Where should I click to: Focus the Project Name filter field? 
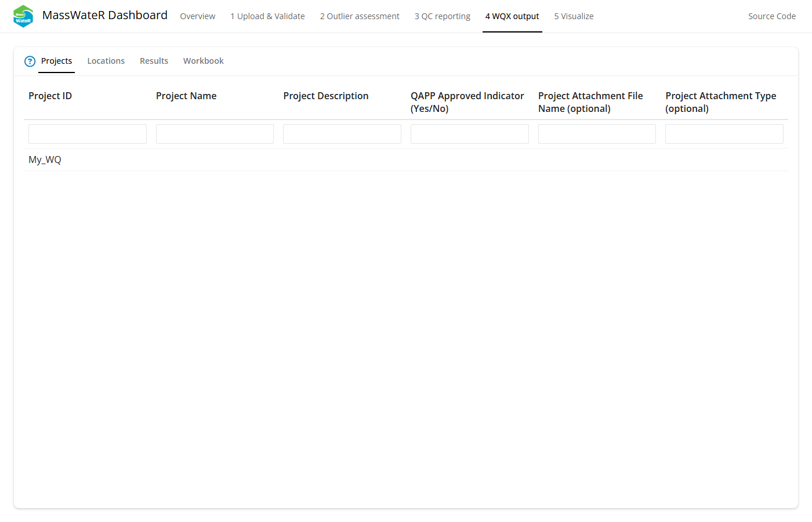215,134
